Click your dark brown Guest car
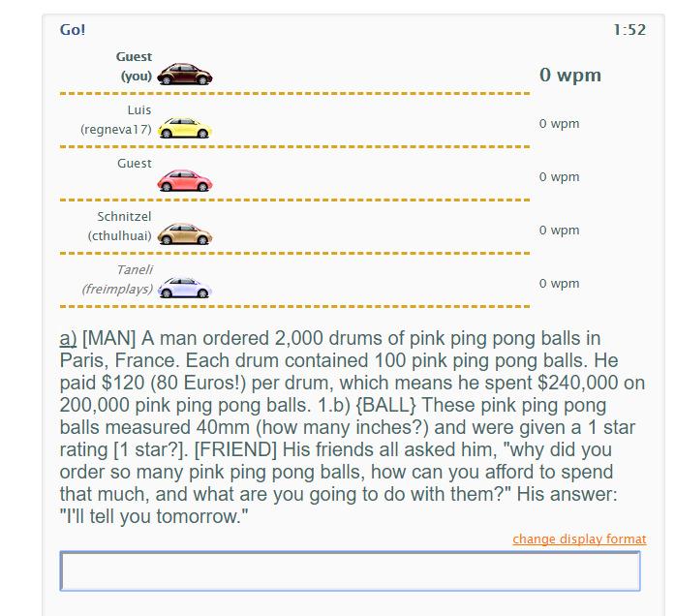The width and height of the screenshot is (675, 616). pos(185,74)
